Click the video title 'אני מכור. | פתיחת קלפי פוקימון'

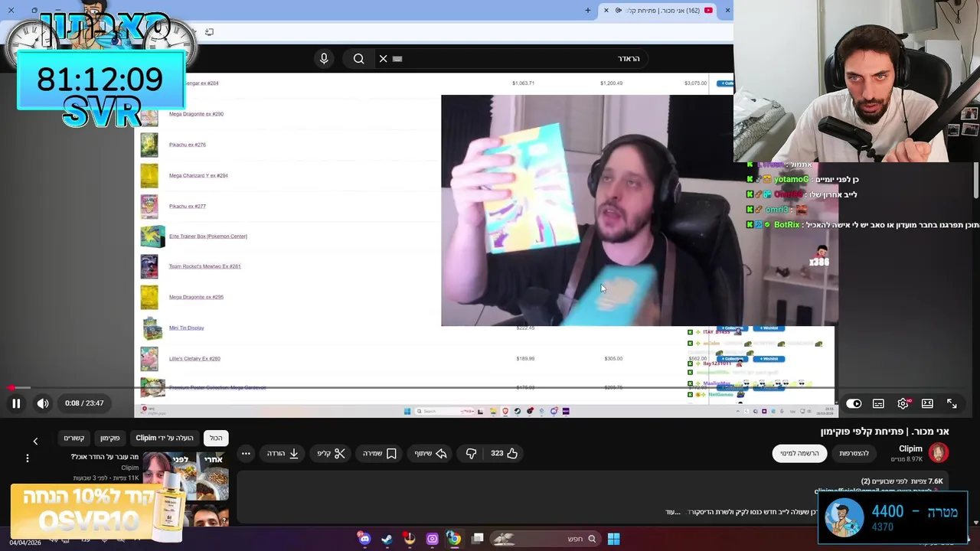click(x=884, y=432)
